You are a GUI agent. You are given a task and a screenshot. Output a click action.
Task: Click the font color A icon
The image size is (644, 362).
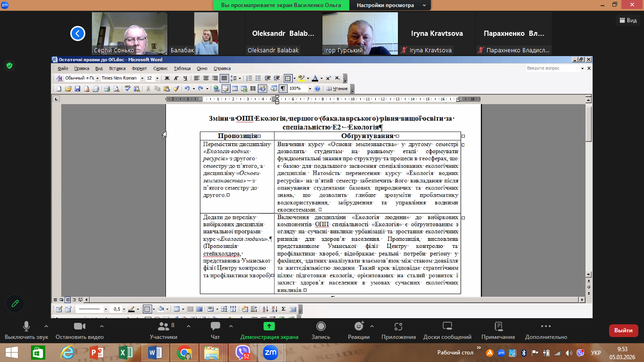pyautogui.click(x=315, y=78)
